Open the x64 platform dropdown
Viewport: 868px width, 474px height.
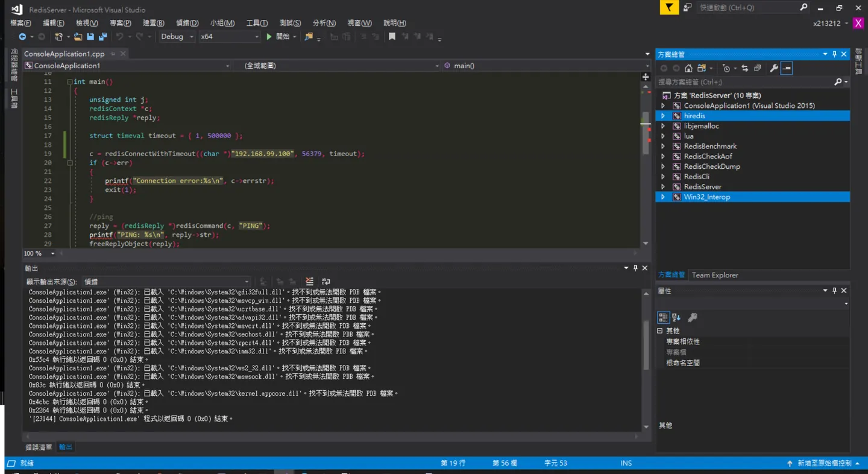pos(230,37)
